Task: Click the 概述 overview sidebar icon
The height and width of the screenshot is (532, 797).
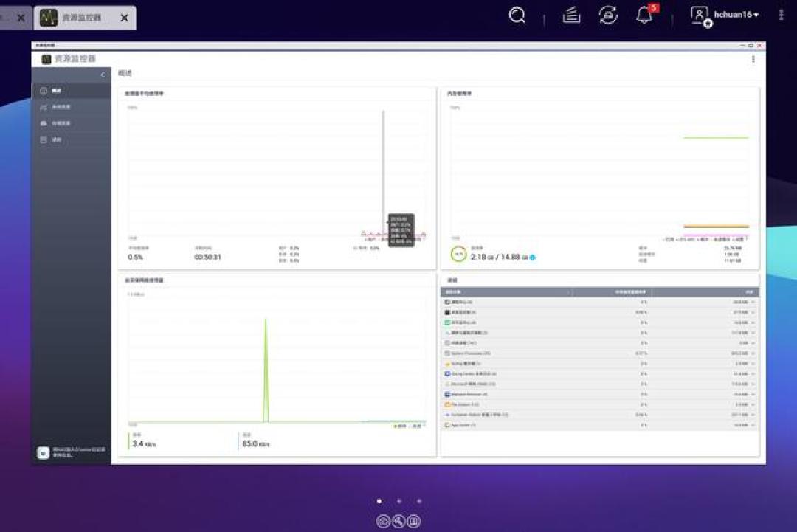Action: tap(44, 91)
